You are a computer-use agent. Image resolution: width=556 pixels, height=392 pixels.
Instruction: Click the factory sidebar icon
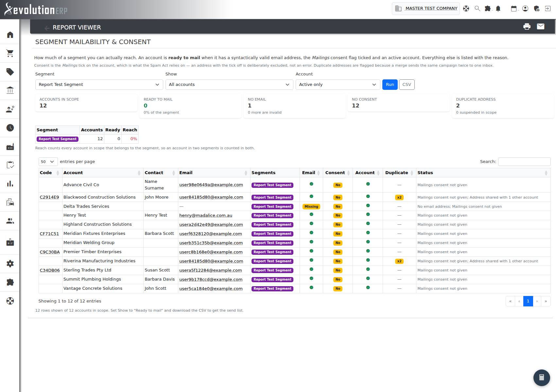pyautogui.click(x=10, y=146)
